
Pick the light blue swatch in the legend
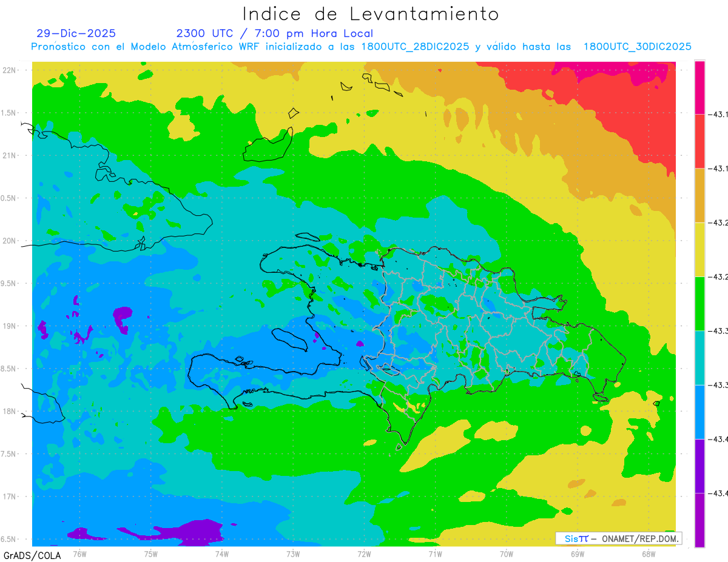pos(699,412)
